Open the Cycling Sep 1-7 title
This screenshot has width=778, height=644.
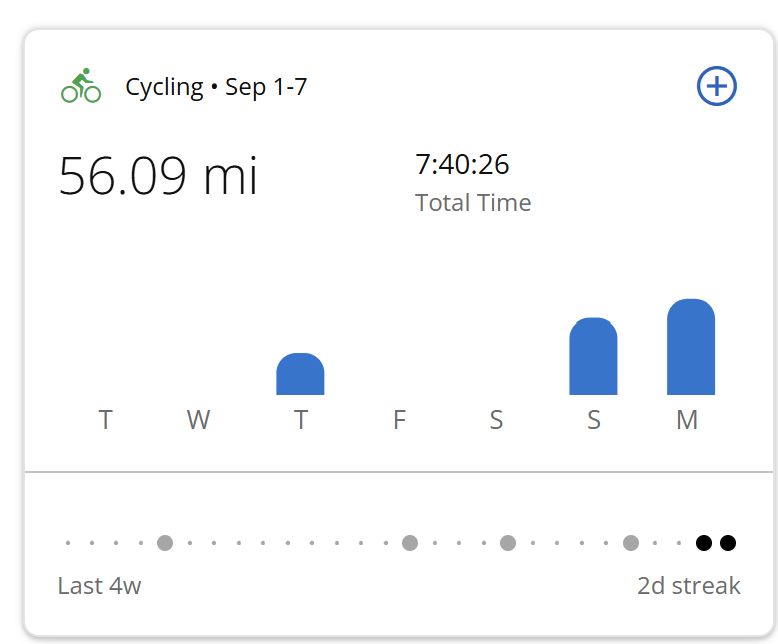click(216, 88)
